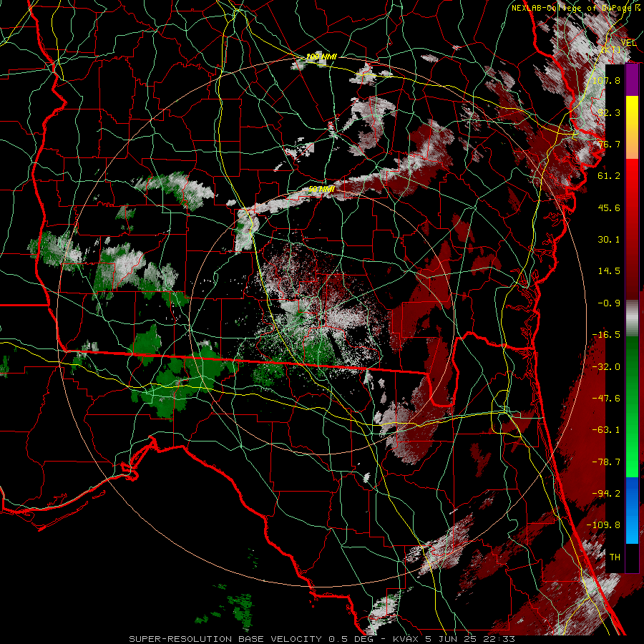Click the 107.8 legend value
The image size is (644, 644).
[606, 80]
